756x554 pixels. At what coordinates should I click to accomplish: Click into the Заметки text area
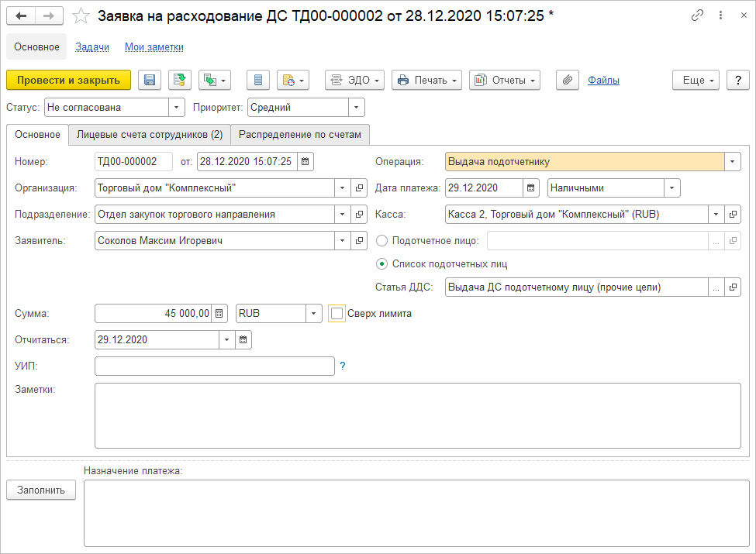(x=417, y=416)
